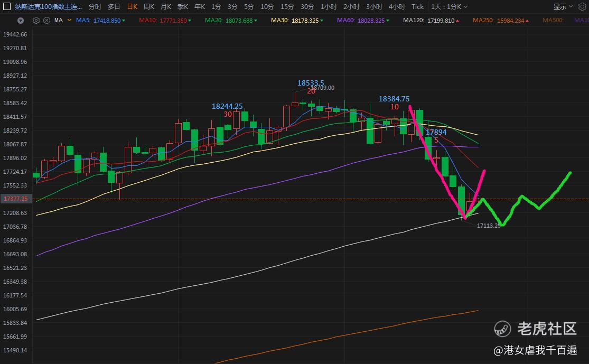Image resolution: width=589 pixels, height=364 pixels.
Task: Switch to 分时 intraday view
Action: [x=95, y=7]
